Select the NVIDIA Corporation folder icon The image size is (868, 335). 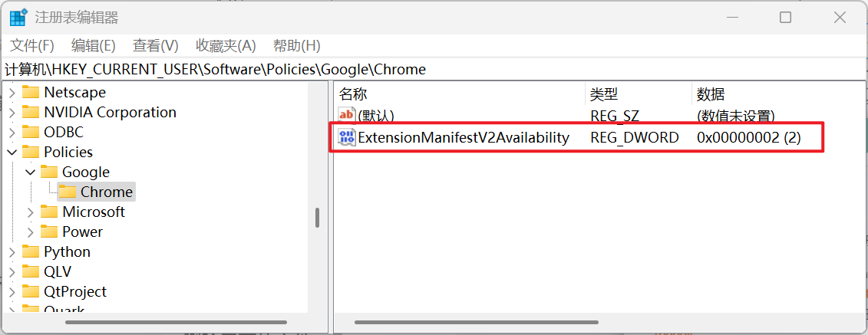[31, 112]
